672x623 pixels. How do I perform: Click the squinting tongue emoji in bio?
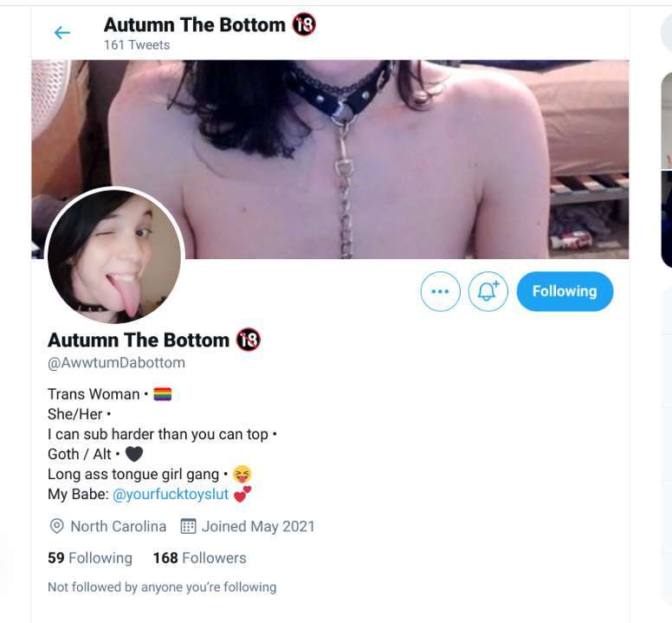tap(242, 474)
